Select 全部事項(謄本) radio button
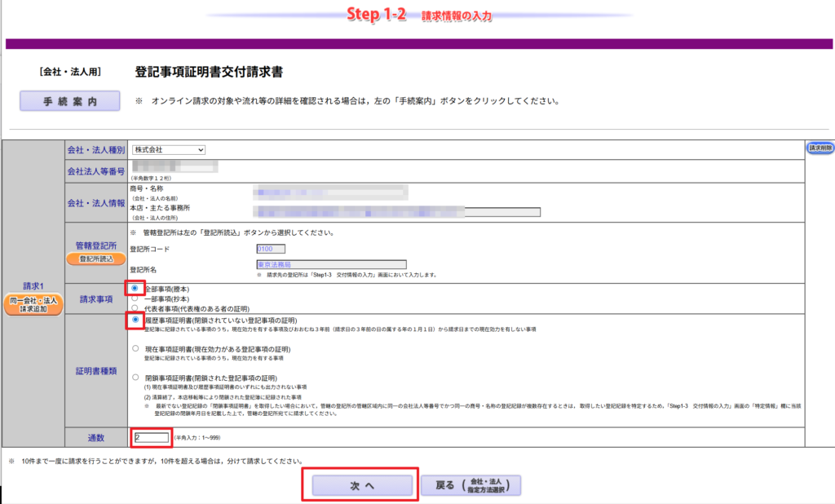Screen dimensions: 835x504 135,289
